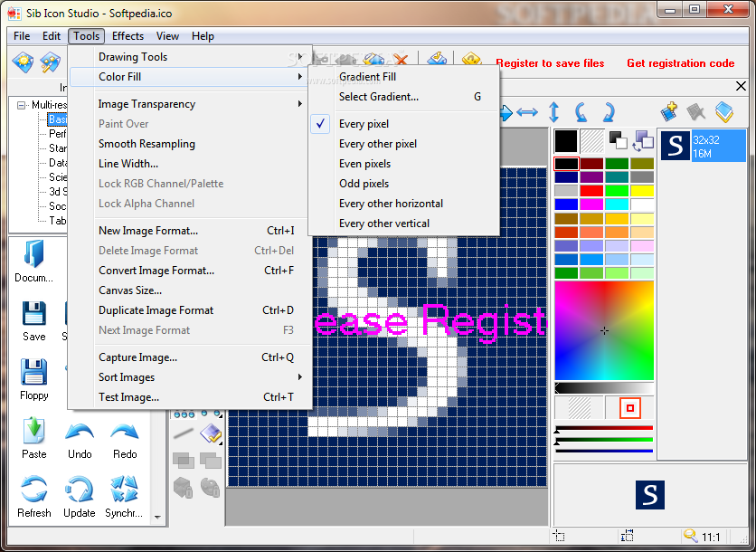Toggle Lock RGB Channel/Palette option
Image resolution: width=756 pixels, height=552 pixels.
pyautogui.click(x=190, y=184)
